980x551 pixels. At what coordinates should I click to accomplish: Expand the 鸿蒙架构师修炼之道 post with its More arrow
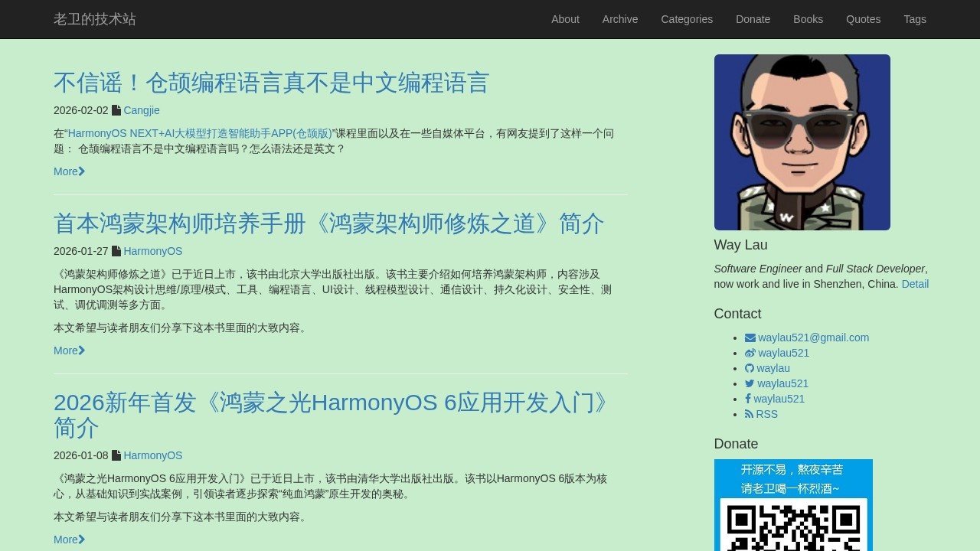(69, 350)
